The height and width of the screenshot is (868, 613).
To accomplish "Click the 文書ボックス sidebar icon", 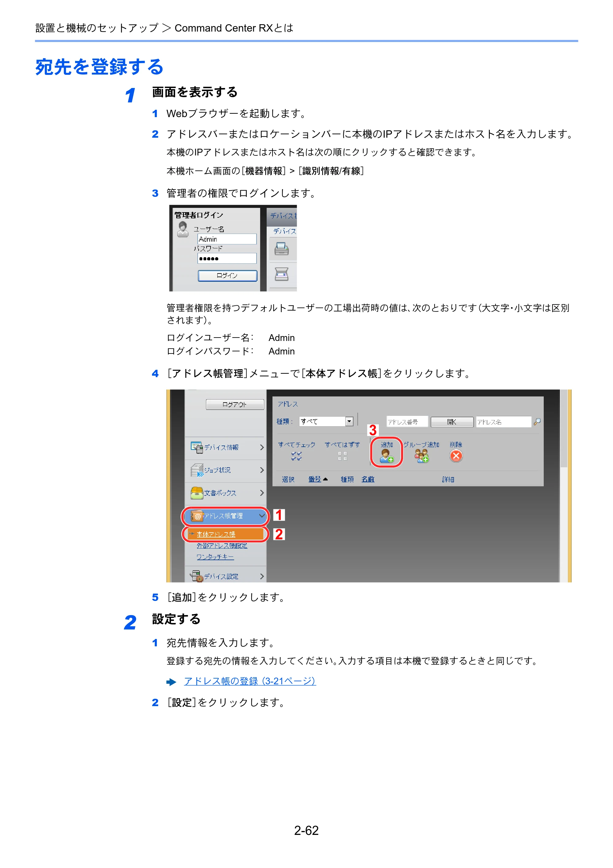I will [196, 493].
